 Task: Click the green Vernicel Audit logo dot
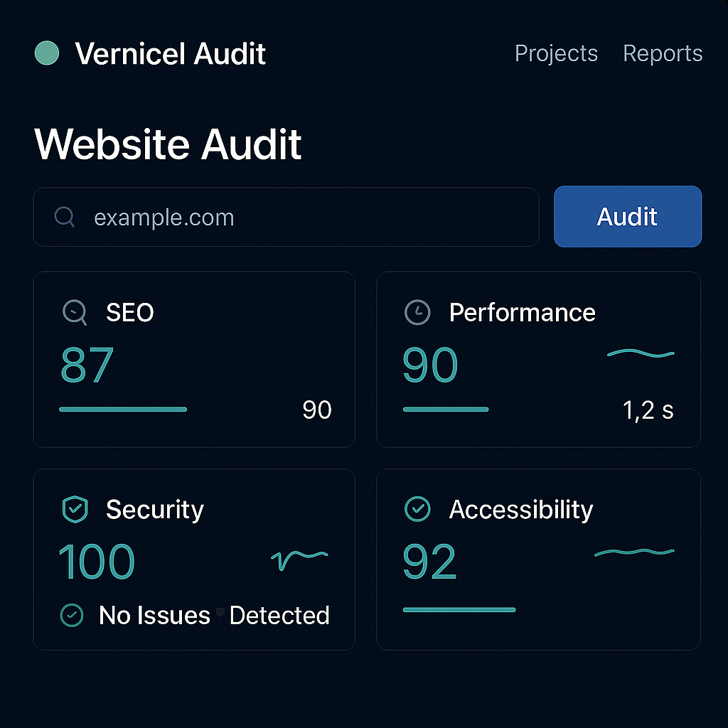coord(47,53)
